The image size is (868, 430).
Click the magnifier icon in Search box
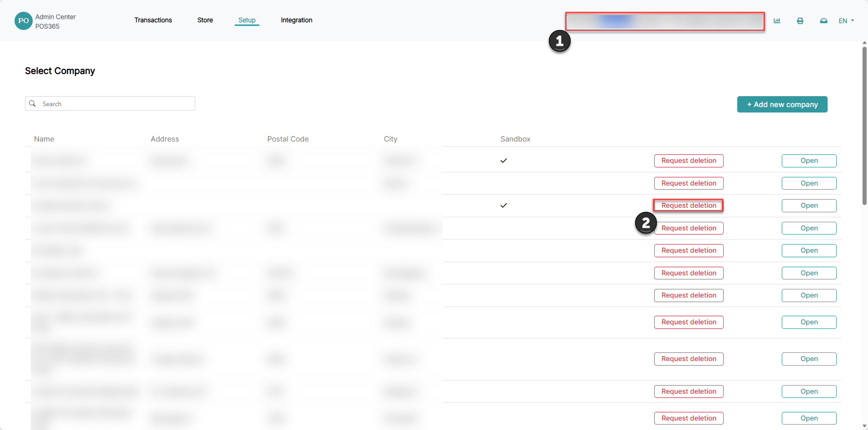click(x=33, y=103)
